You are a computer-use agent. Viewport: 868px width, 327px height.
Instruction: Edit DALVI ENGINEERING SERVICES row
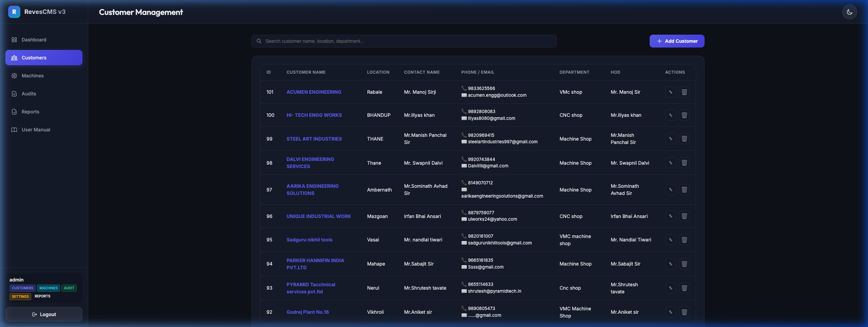pyautogui.click(x=670, y=163)
